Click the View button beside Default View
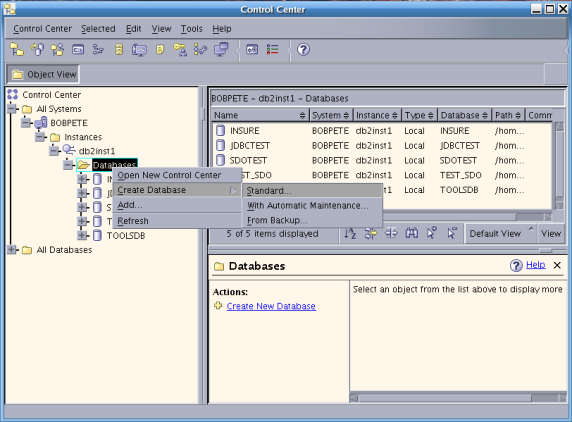Viewport: 572px width, 422px height. [551, 233]
